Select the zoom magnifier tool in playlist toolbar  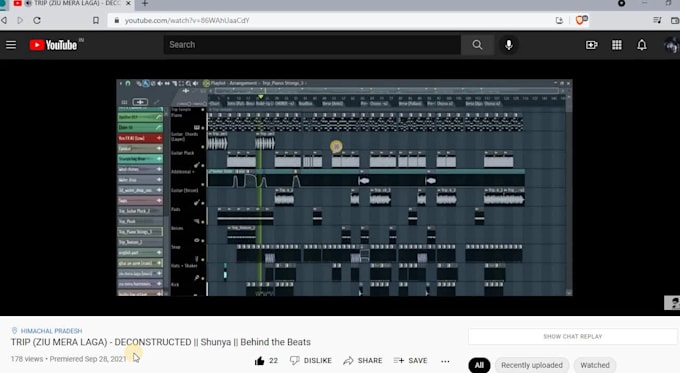(x=188, y=83)
